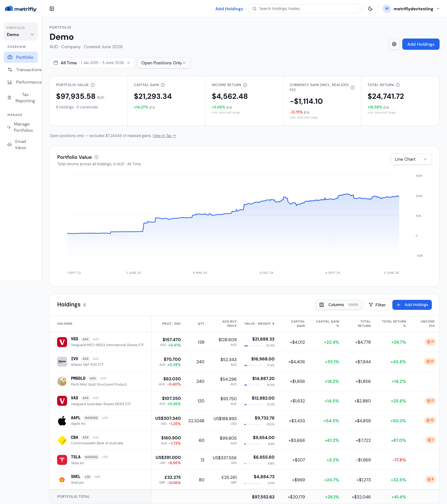Open SHEL unconfirmed dividends badge 9
The image size is (447, 504).
coord(430,479)
